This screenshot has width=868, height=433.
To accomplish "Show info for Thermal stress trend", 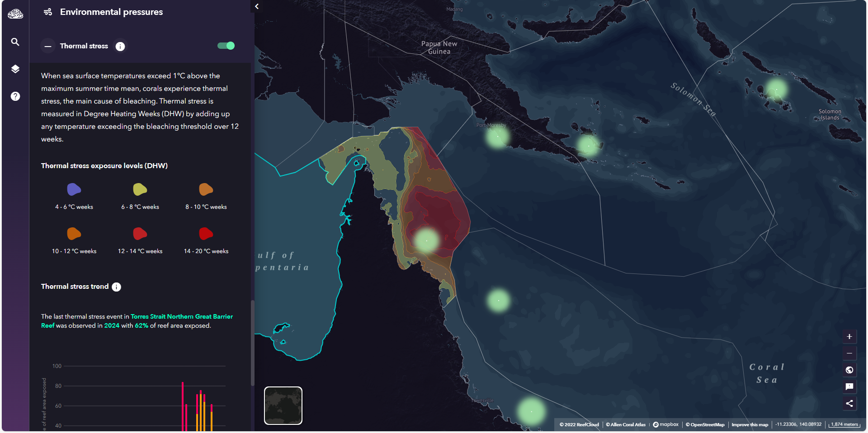I will 117,287.
